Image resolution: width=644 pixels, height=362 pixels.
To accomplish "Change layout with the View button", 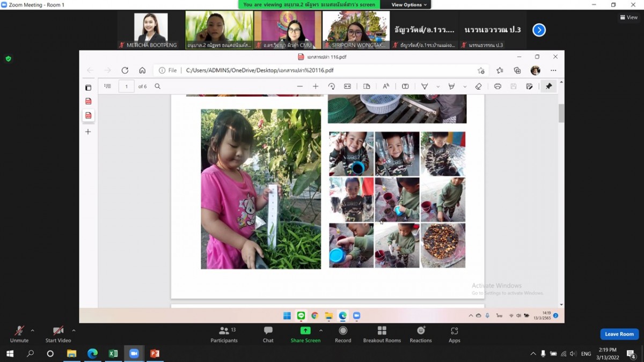I will coord(628,17).
